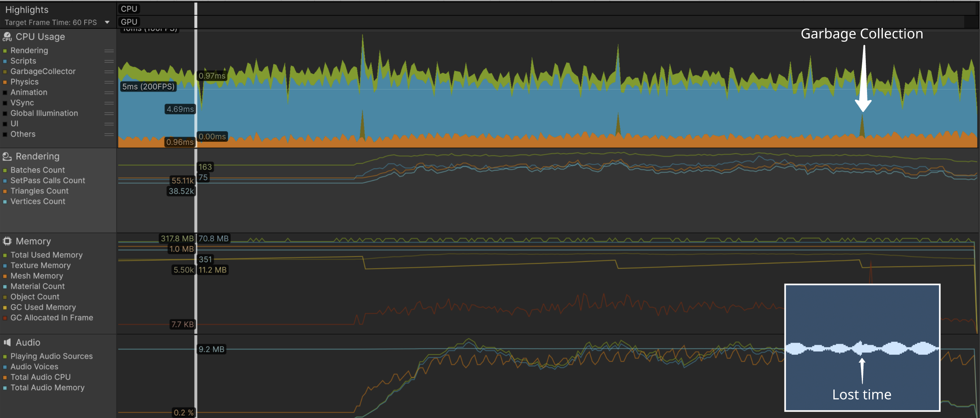This screenshot has width=980, height=418.
Task: Toggle the VSync category visibility
Action: click(x=5, y=103)
